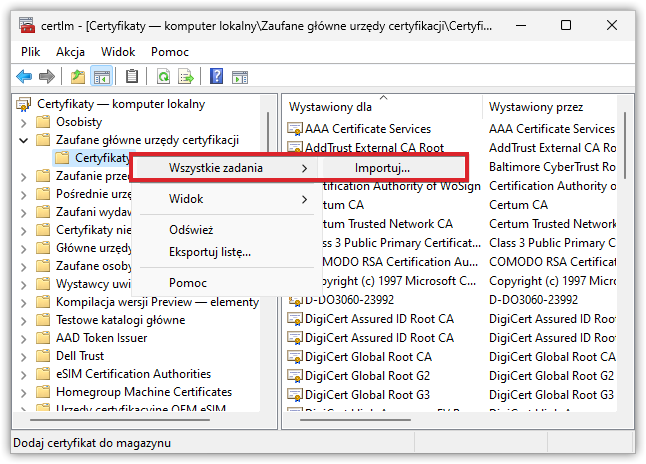Open the Pomoc menu in menu bar
This screenshot has height=464, width=646.
[170, 52]
